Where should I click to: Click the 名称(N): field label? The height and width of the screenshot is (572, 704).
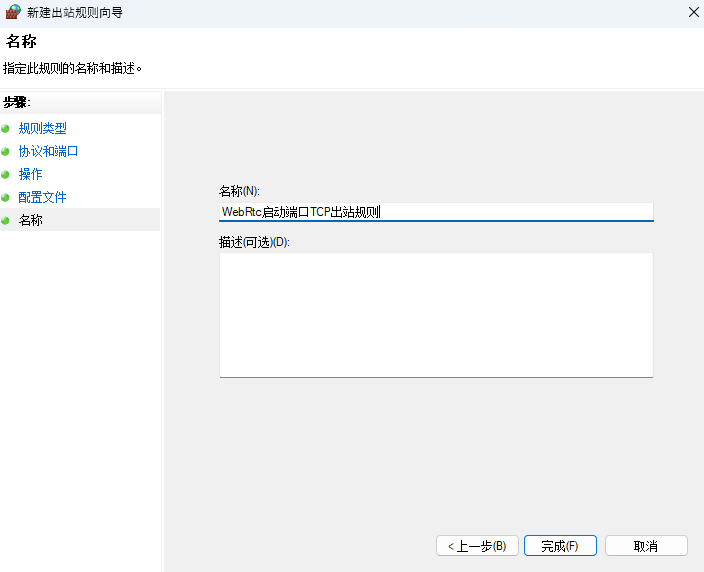point(239,191)
